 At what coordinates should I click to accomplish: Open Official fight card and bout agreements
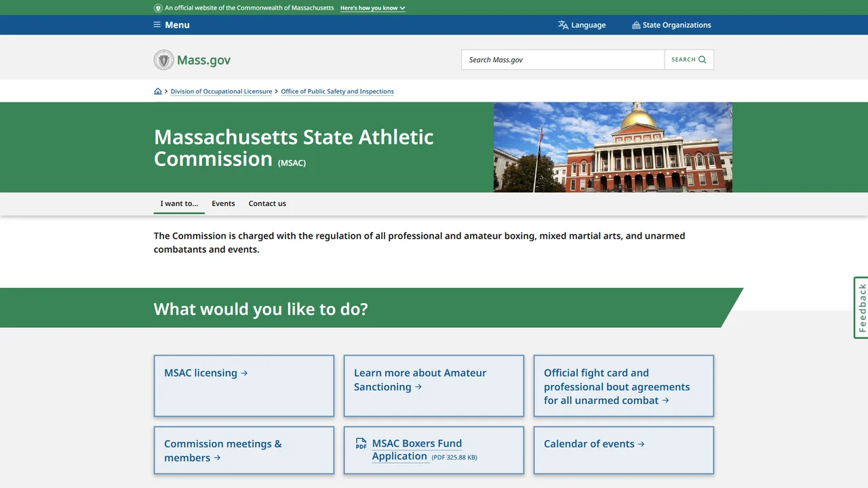pyautogui.click(x=624, y=386)
